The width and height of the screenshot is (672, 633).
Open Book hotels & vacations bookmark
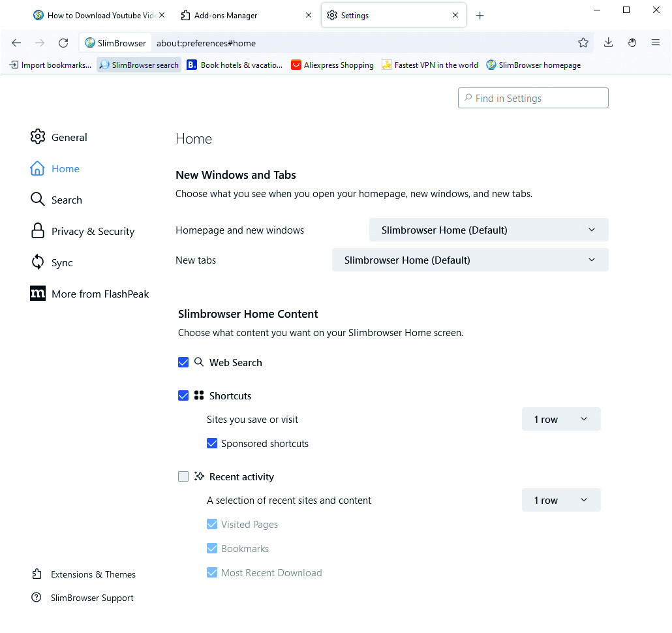235,65
